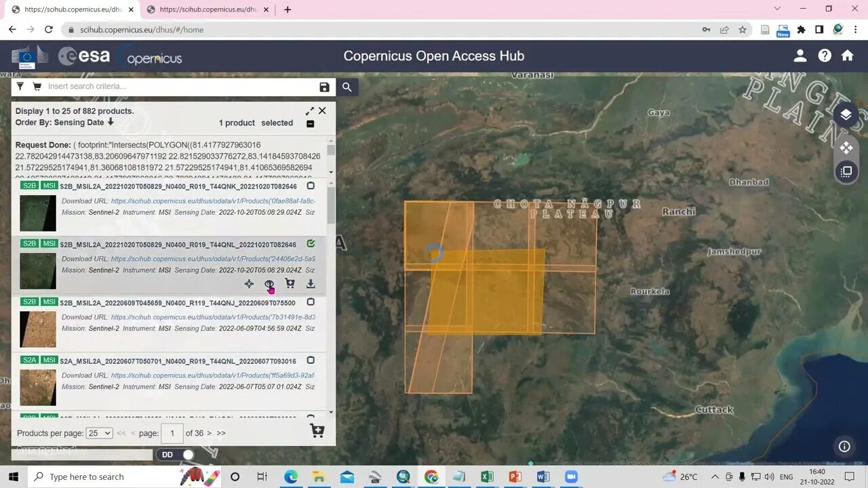Open a new browser tab

pos(288,9)
